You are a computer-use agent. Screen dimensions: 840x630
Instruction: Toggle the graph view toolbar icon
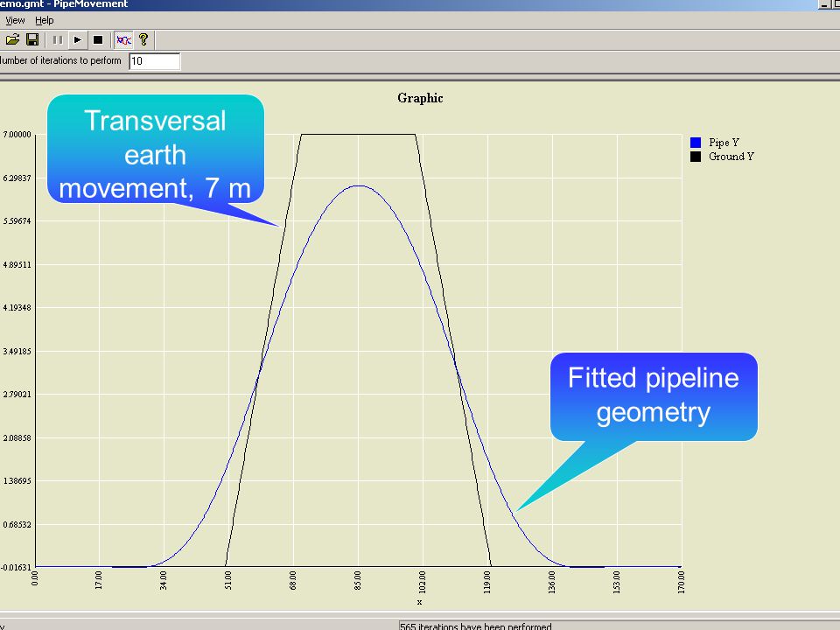tap(123, 39)
